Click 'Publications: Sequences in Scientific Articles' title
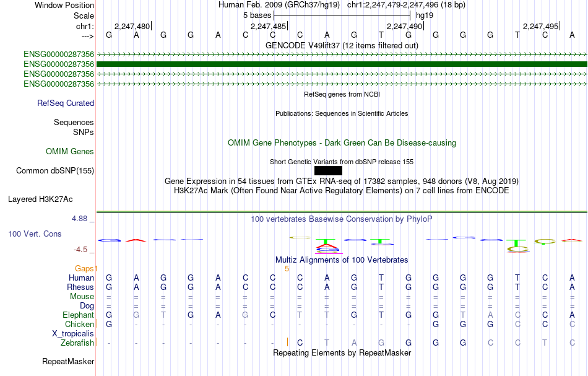The image size is (588, 376). 342,114
